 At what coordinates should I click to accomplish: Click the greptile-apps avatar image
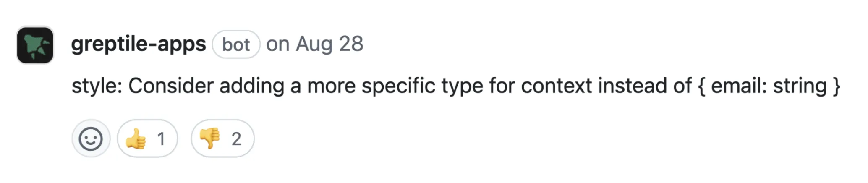[35, 45]
